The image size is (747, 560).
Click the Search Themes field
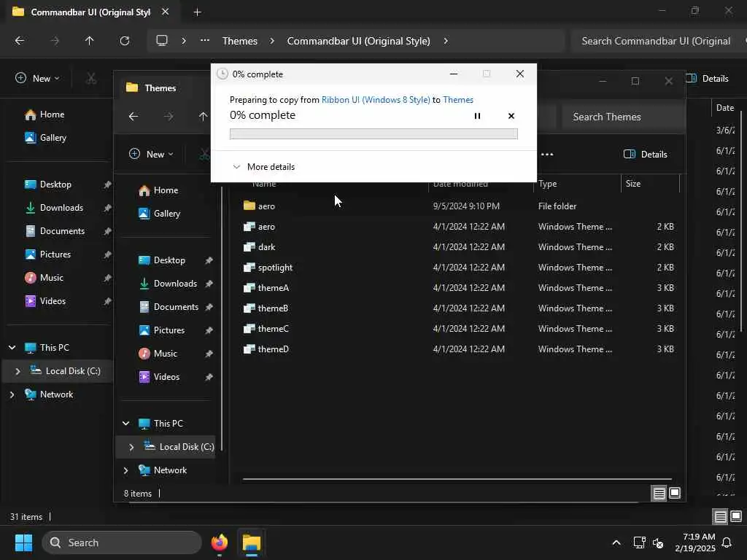pos(623,117)
